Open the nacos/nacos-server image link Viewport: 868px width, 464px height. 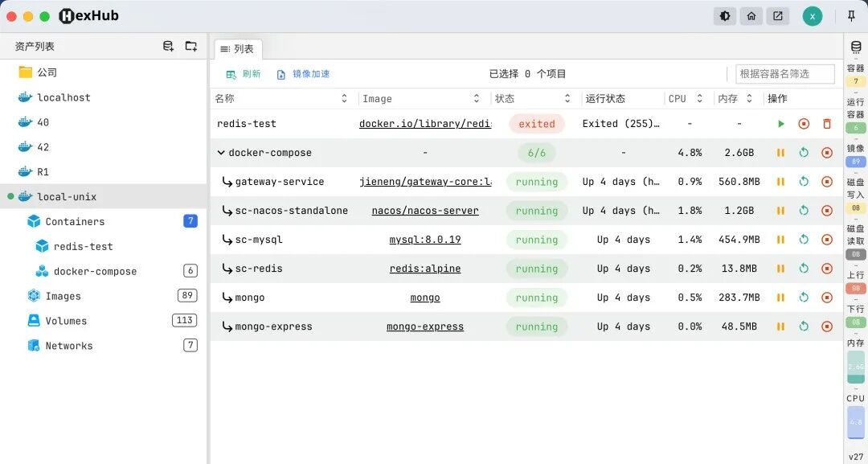(425, 211)
